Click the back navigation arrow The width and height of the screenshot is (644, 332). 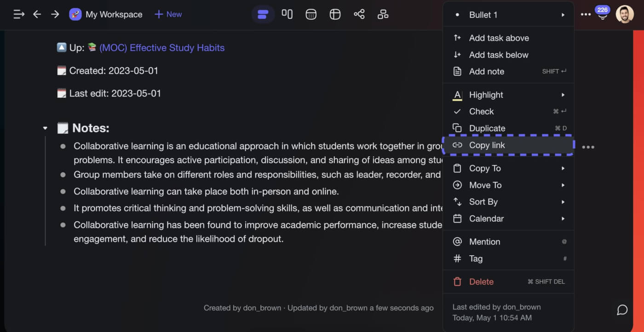coord(37,14)
